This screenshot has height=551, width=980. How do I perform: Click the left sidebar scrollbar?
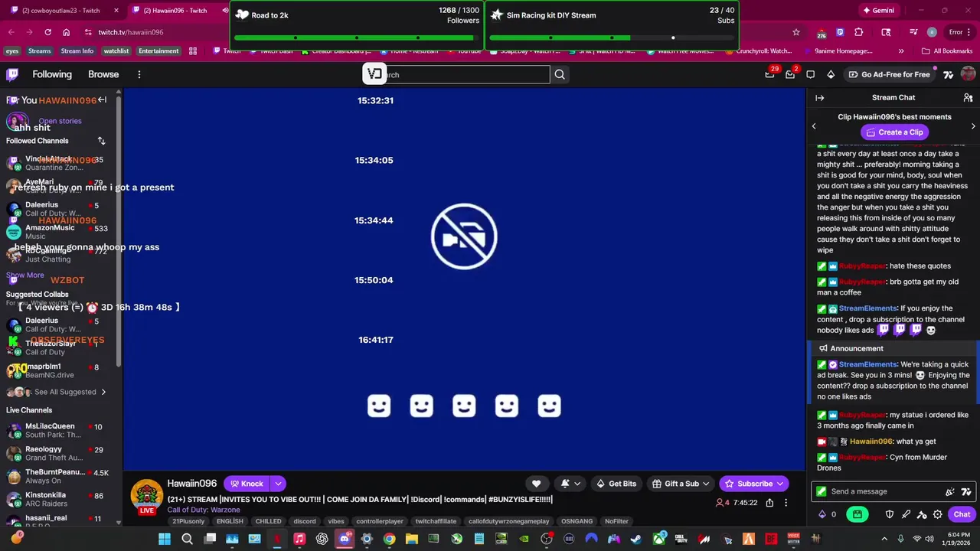tap(119, 230)
